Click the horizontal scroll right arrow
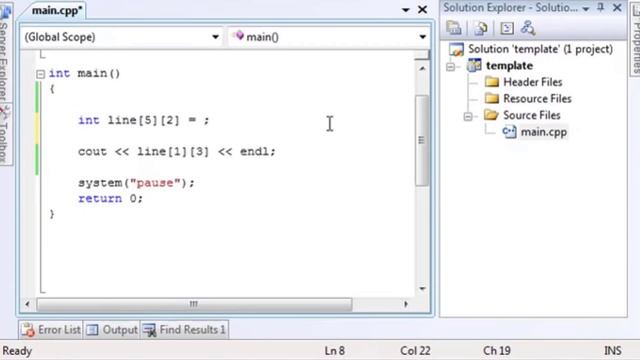 pos(406,304)
